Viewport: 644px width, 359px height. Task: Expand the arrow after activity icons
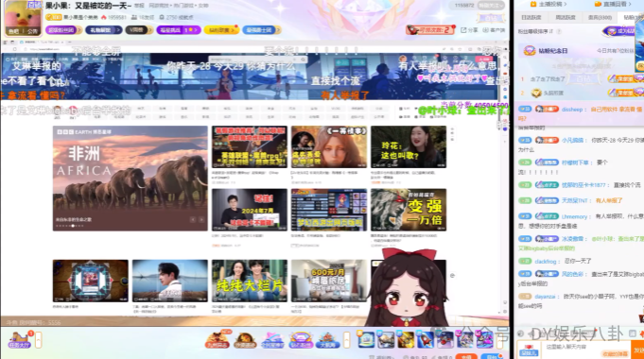(347, 340)
